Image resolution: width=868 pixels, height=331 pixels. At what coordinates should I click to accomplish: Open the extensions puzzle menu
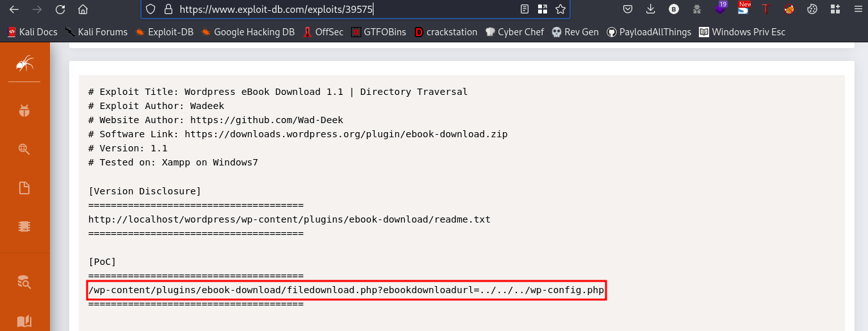834,9
